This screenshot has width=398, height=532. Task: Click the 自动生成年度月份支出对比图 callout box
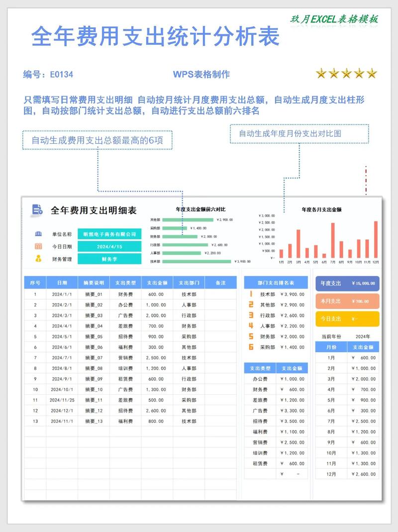[x=299, y=133]
